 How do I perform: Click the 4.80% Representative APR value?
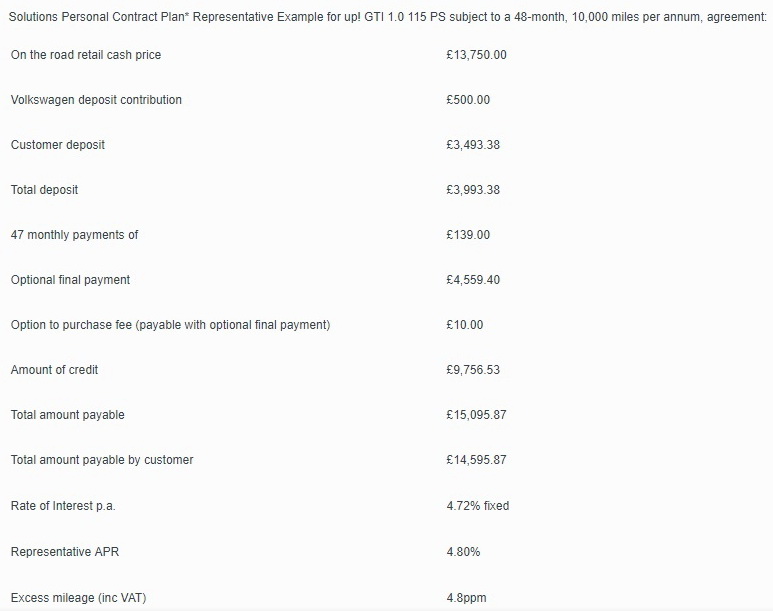point(463,552)
